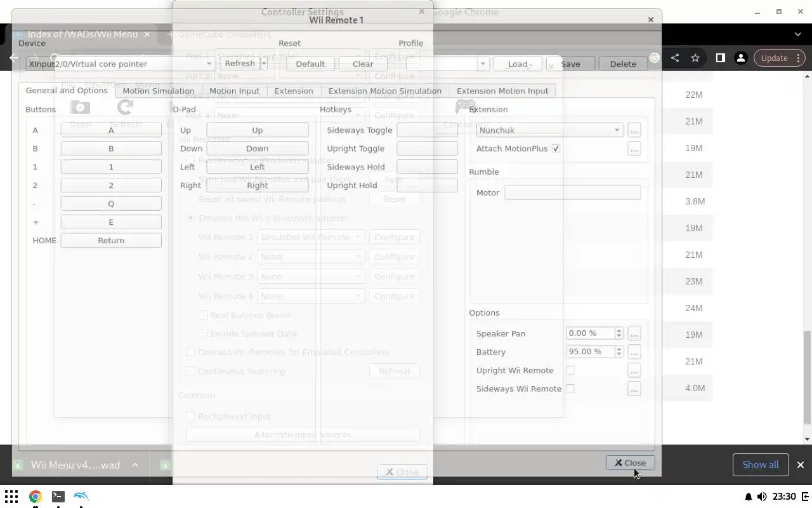The height and width of the screenshot is (508, 812).
Task: Switch to Motion Simulation tab
Action: click(x=159, y=91)
